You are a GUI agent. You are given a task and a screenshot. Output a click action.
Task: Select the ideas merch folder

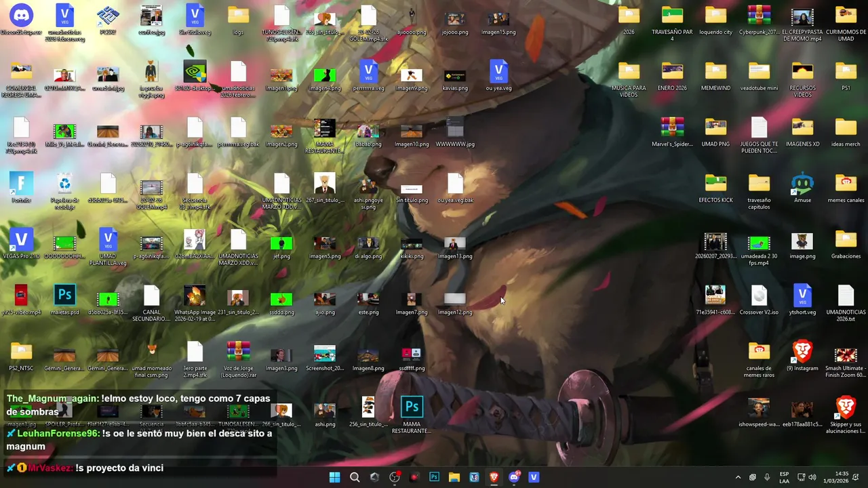(846, 128)
